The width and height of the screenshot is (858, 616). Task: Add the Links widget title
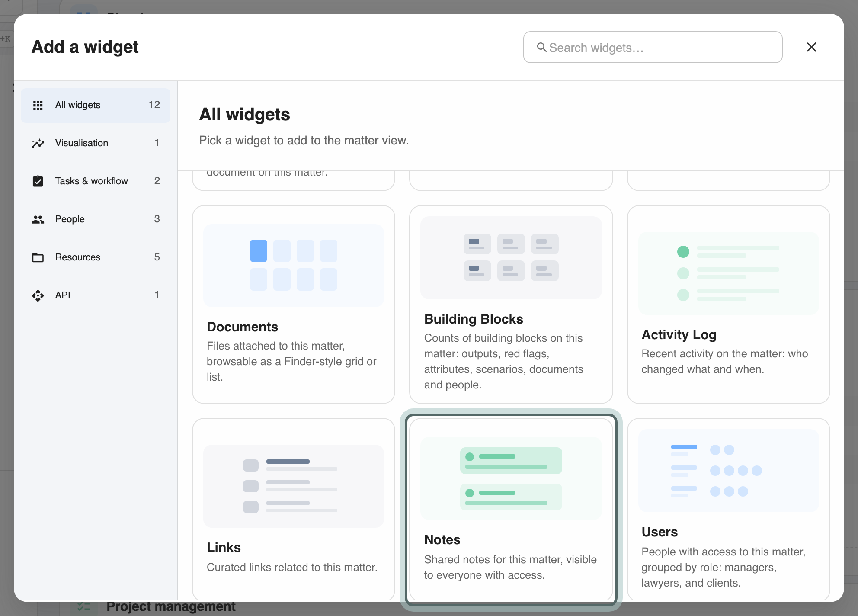pos(224,547)
